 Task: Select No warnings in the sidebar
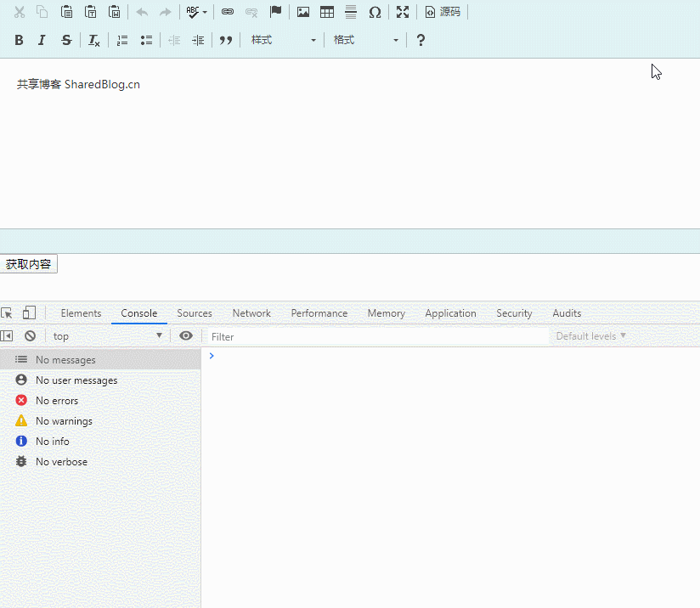point(100,421)
